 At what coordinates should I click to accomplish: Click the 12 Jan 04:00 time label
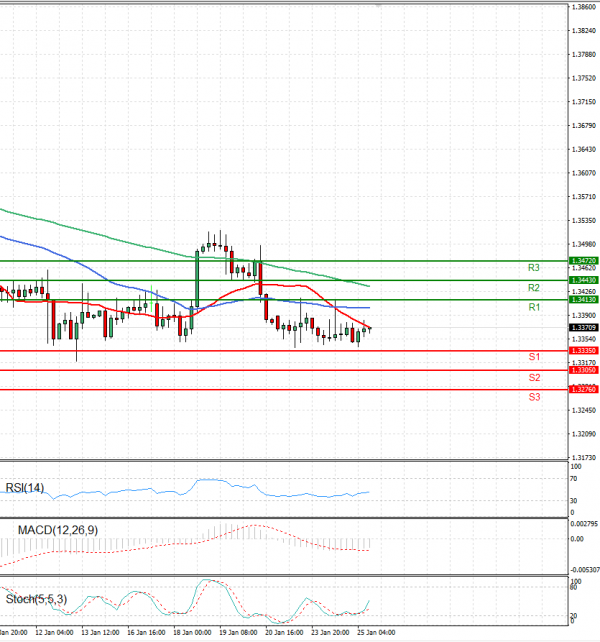click(x=54, y=633)
